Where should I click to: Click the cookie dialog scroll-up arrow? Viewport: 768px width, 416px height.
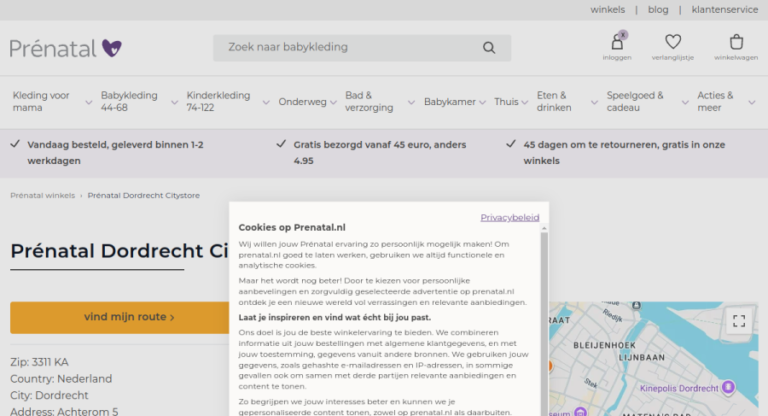click(544, 229)
